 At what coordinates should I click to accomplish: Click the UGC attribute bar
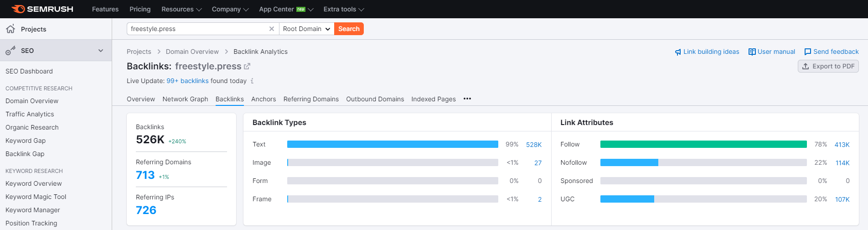tap(703, 199)
